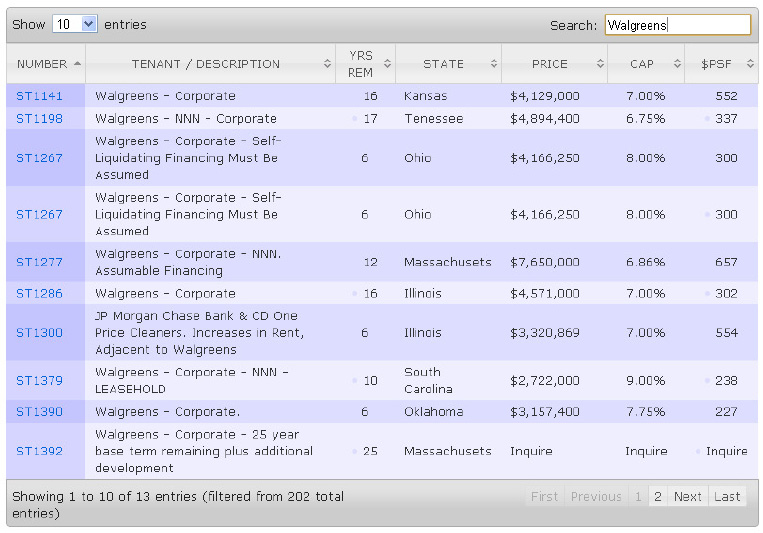The width and height of the screenshot is (763, 533).
Task: Select the Kansas state cell
Action: [x=425, y=96]
